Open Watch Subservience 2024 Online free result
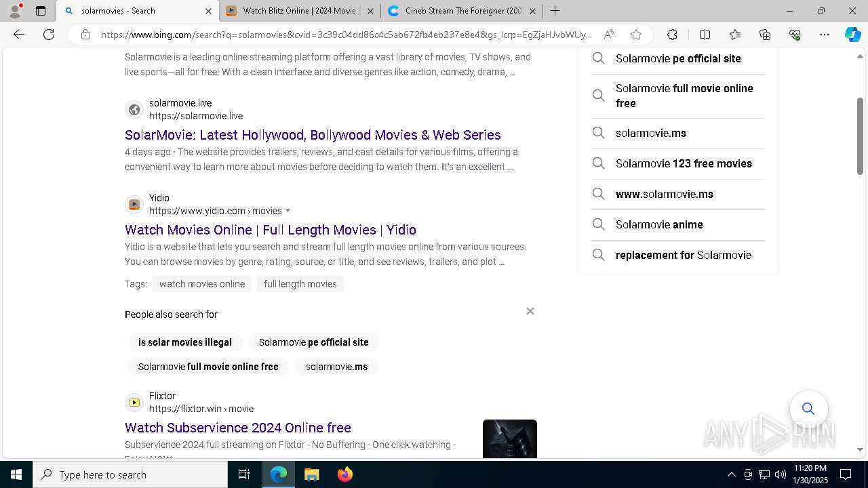This screenshot has height=488, width=868. coord(238,428)
